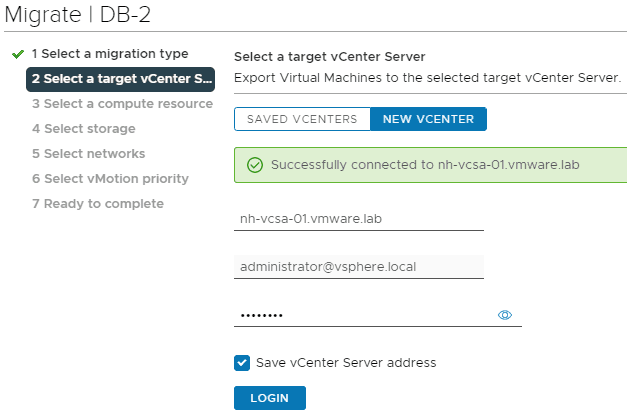Go to step 6 Select vMotion priority
Screen dimensions: 627x420
(110, 179)
